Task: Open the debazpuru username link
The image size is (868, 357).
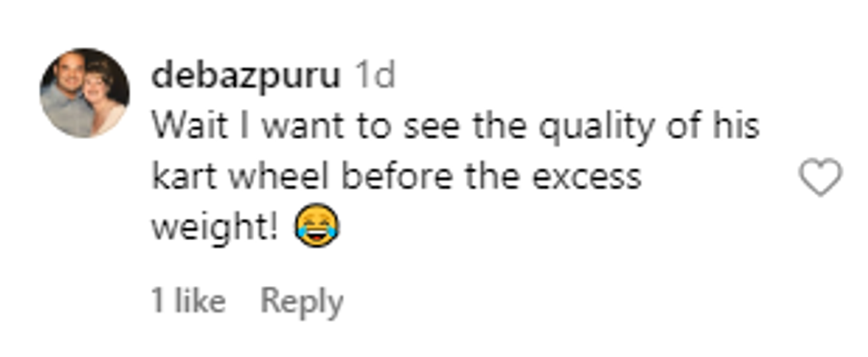Action: 245,76
